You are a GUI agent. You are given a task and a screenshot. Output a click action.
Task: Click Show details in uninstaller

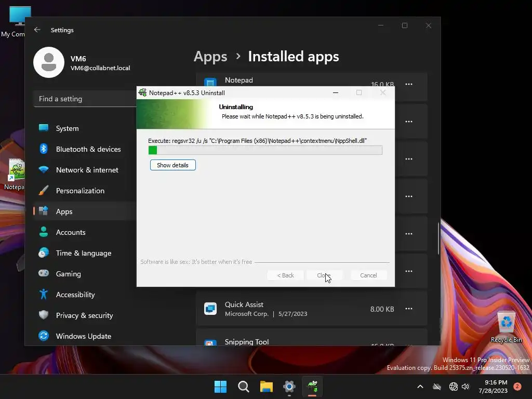(x=172, y=165)
